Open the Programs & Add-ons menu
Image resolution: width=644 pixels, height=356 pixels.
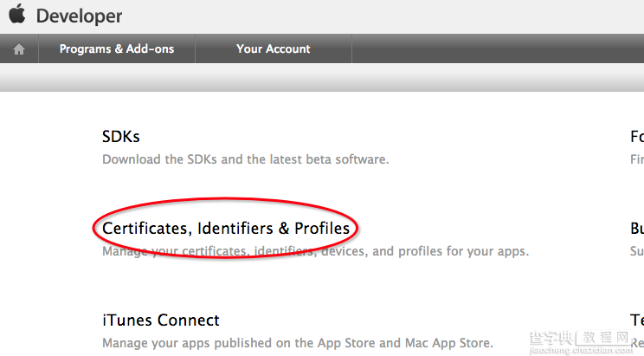point(117,49)
